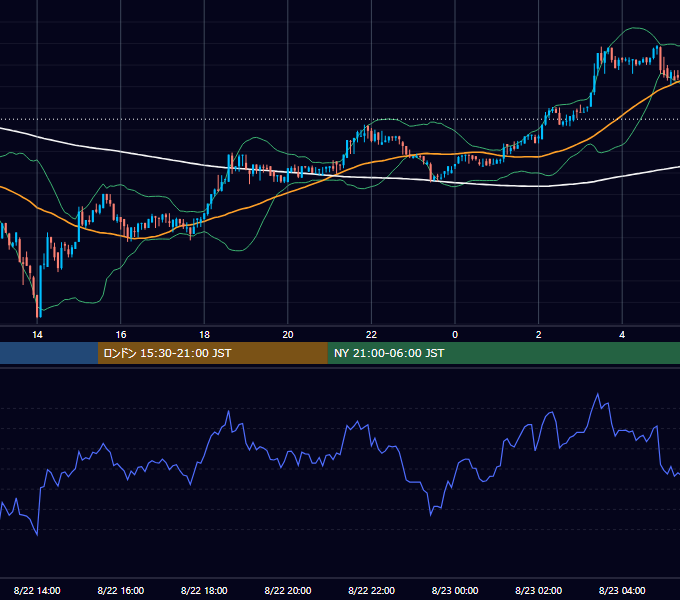Click the blue session bar before London
The width and height of the screenshot is (680, 600).
point(49,353)
